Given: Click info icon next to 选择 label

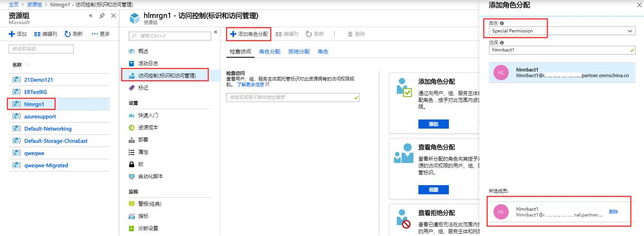Looking at the screenshot, I should coord(502,43).
